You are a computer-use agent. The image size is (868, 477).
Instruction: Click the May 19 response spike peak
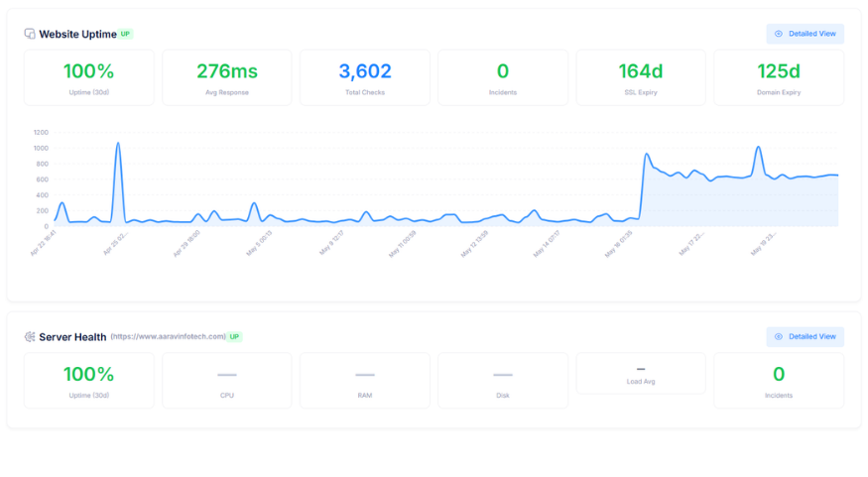click(x=759, y=147)
